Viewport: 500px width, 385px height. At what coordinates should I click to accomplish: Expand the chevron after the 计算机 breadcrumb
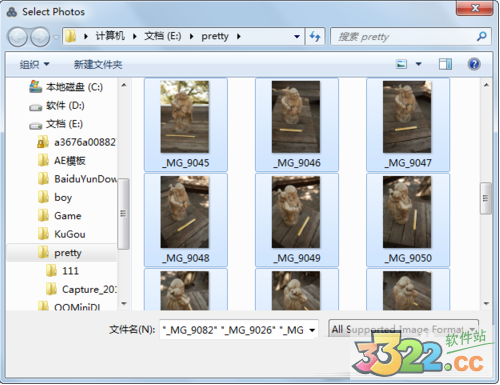pos(135,36)
